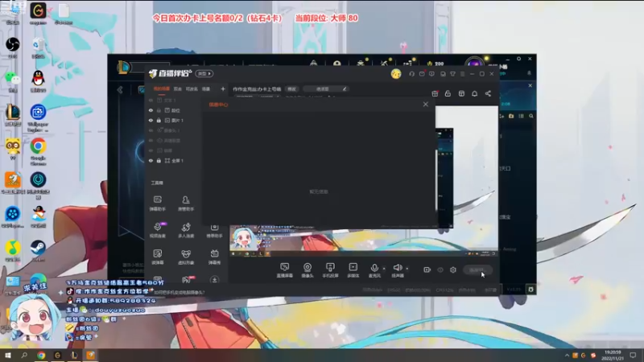The image size is (644, 362).
Task: Expand hidden system tray icons
Action: coord(567,356)
